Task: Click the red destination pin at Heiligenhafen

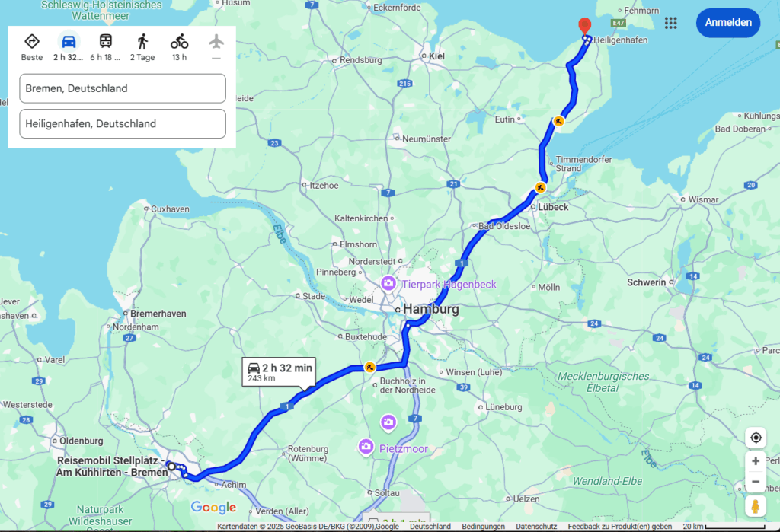Action: pos(584,26)
